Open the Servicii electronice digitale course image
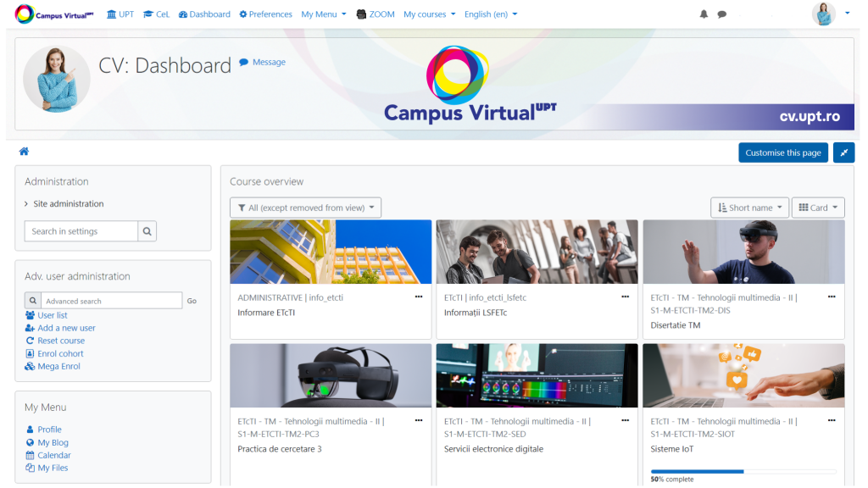 [537, 375]
